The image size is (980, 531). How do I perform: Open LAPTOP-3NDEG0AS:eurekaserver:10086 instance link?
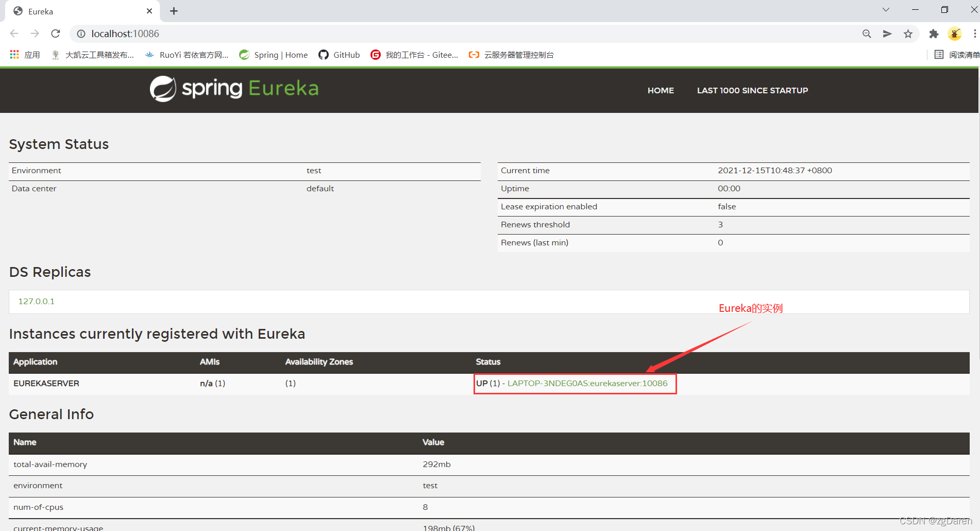click(x=587, y=383)
